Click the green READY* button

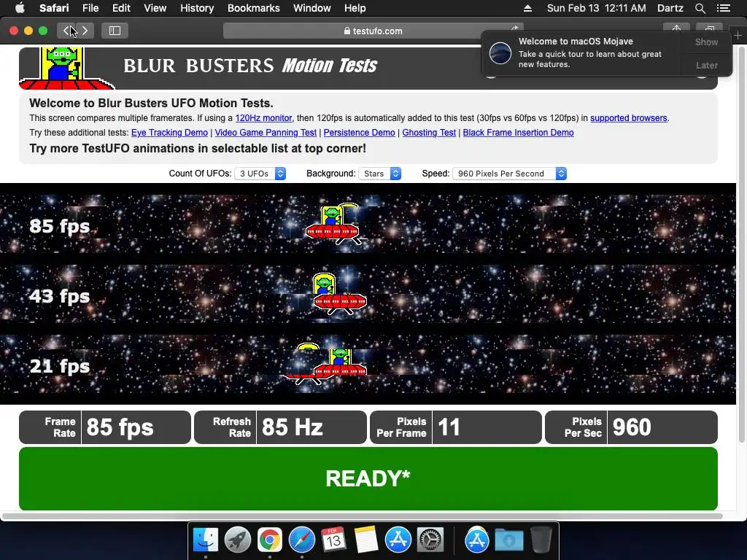(x=368, y=478)
